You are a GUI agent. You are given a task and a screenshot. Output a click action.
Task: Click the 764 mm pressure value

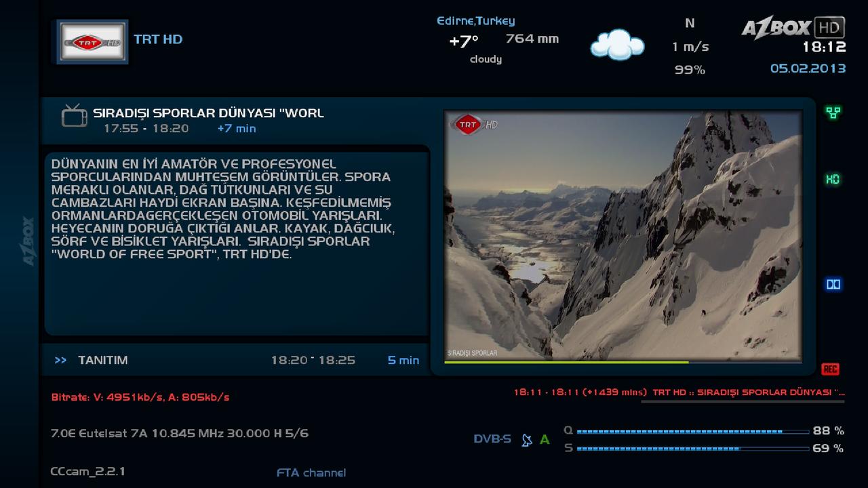pos(532,39)
